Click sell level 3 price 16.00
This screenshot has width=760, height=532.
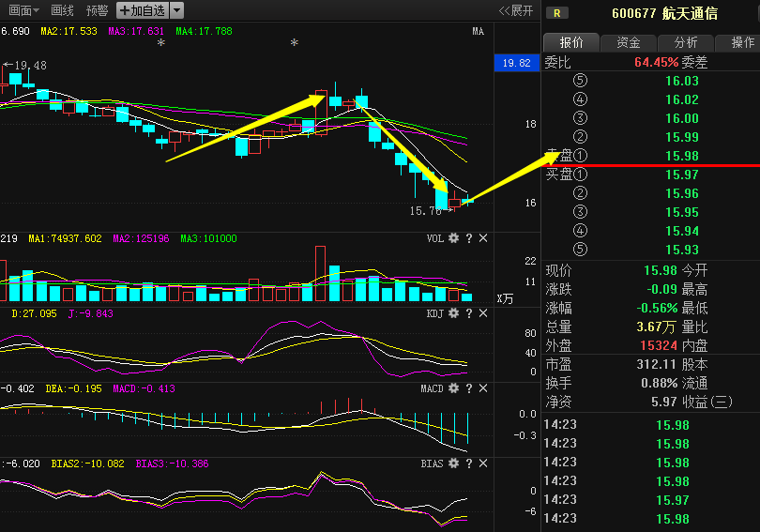[682, 119]
